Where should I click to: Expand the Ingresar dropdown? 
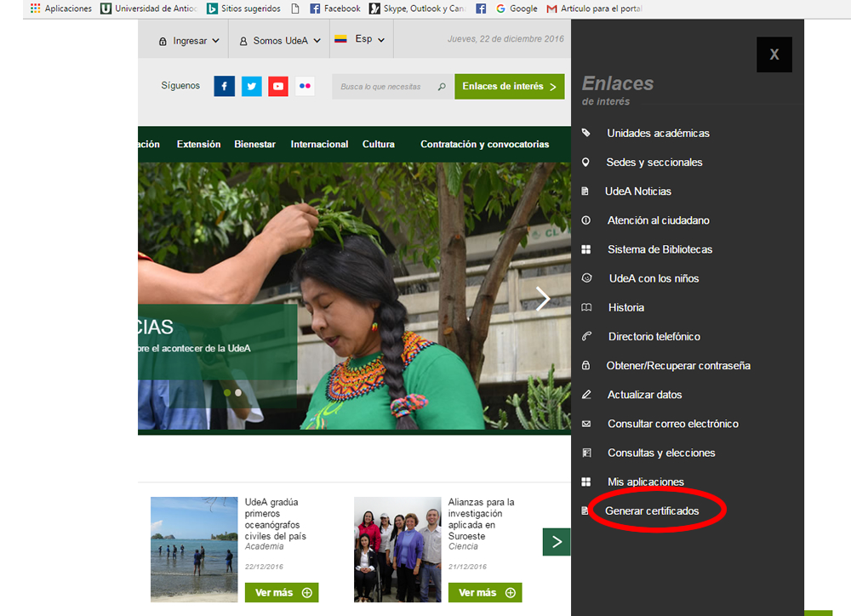click(189, 41)
